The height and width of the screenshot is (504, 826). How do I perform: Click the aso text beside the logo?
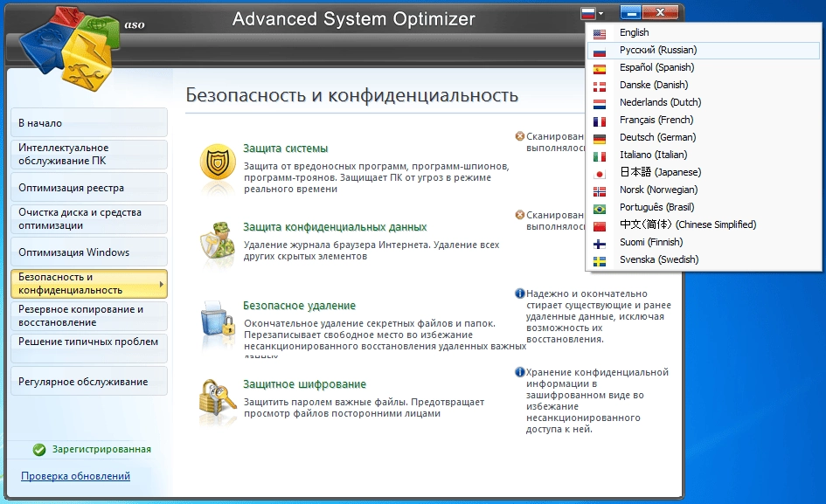pos(135,24)
